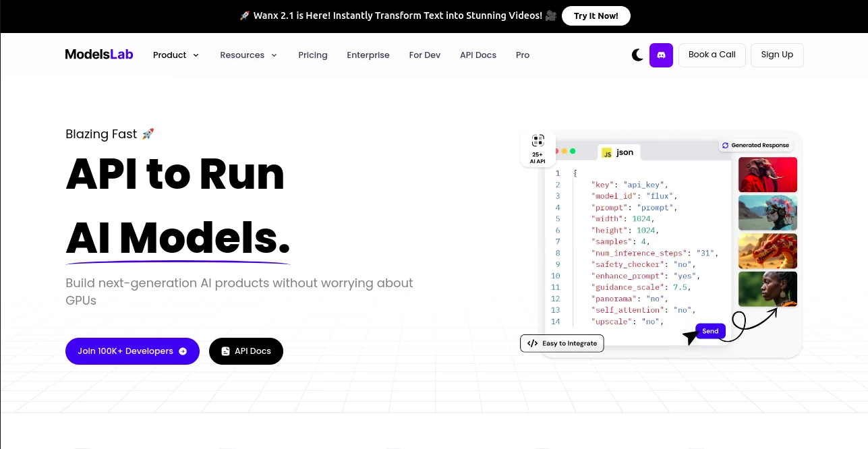Image resolution: width=868 pixels, height=449 pixels.
Task: Open the Pro nav link
Action: 523,55
